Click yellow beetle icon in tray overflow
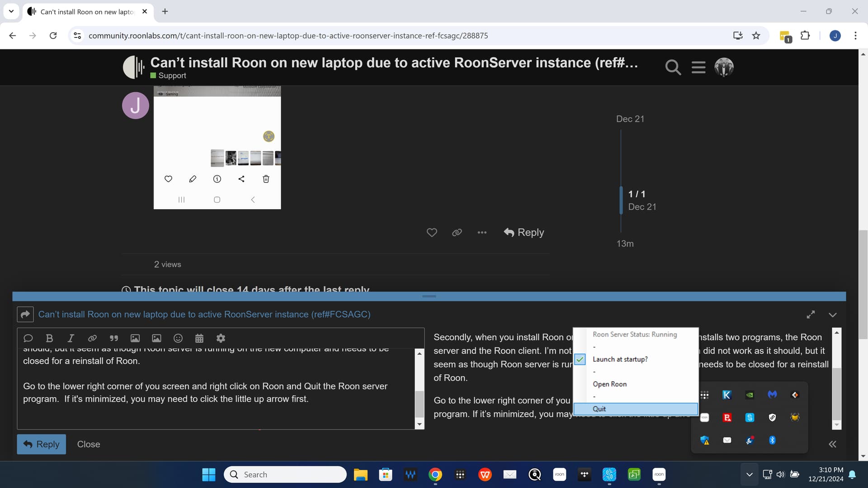Image resolution: width=868 pixels, height=488 pixels. pos(795,418)
